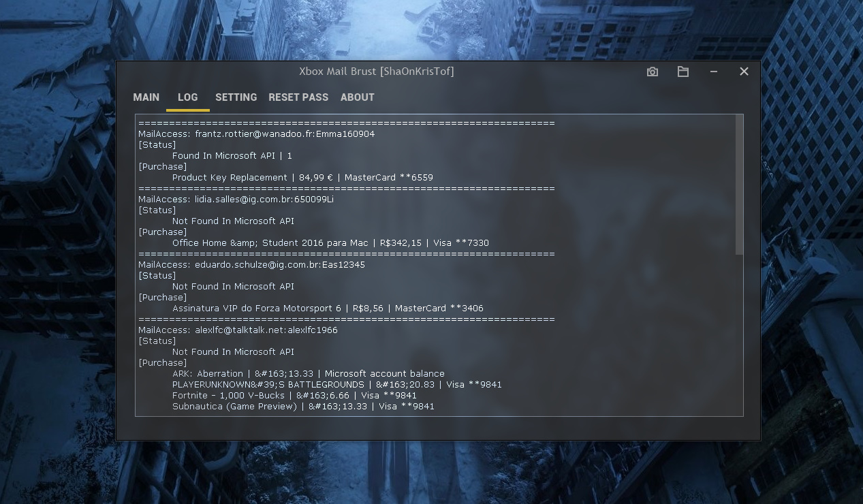Click the window title text

tap(376, 72)
